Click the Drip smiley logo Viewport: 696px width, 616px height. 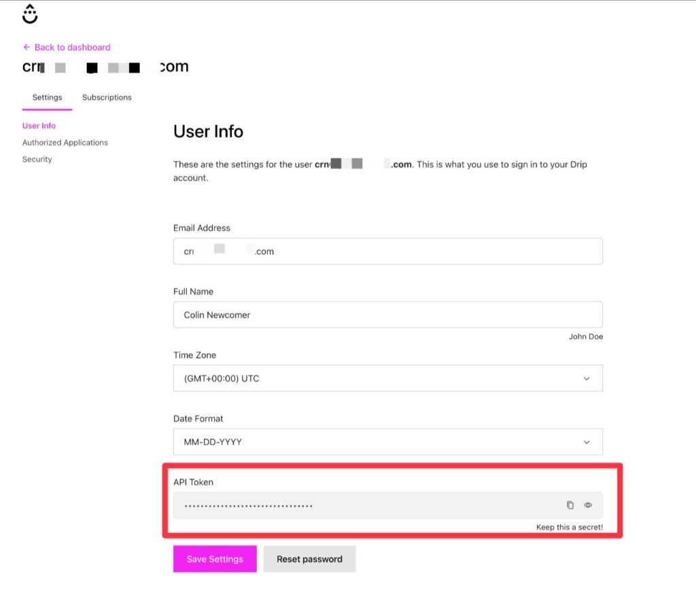pos(30,14)
